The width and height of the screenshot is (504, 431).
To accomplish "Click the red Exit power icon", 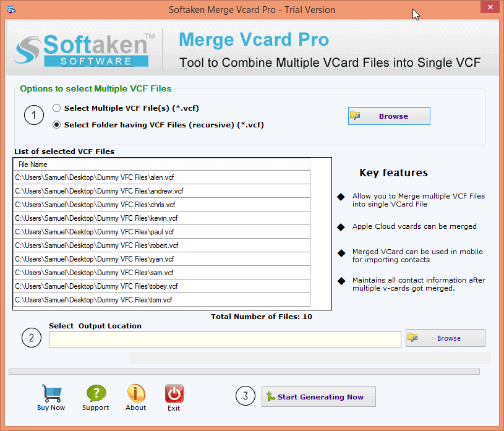I will pos(174,393).
